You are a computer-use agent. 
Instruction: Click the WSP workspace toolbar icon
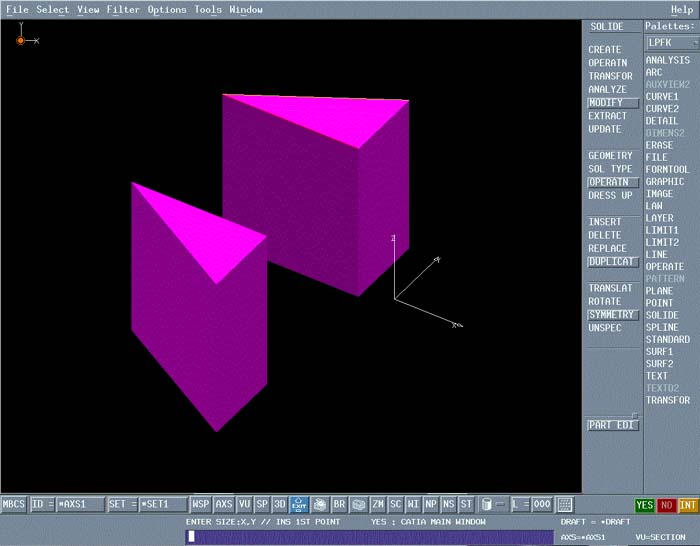[x=201, y=505]
